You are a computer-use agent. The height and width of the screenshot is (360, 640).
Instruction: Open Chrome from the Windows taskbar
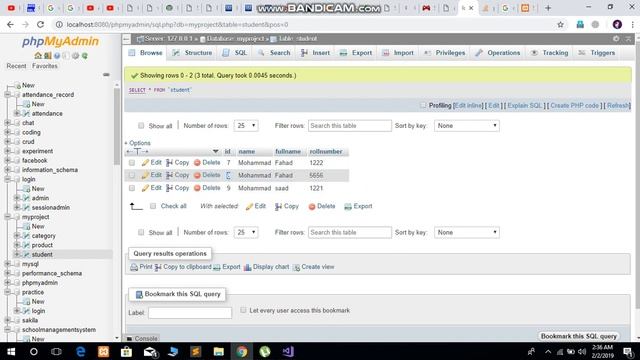tap(242, 351)
